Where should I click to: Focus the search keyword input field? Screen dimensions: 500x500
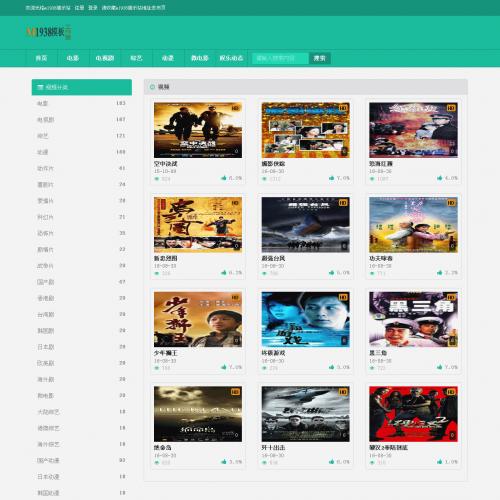(x=280, y=58)
